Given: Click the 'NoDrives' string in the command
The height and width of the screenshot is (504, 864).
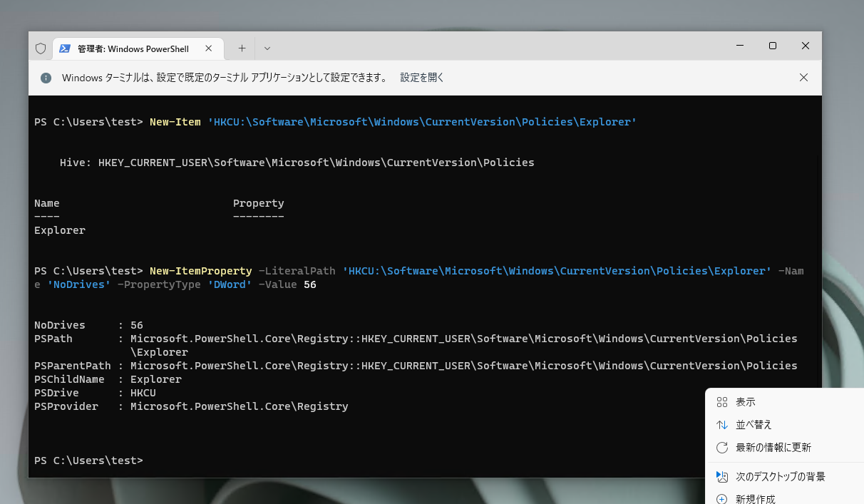Looking at the screenshot, I should (x=79, y=284).
